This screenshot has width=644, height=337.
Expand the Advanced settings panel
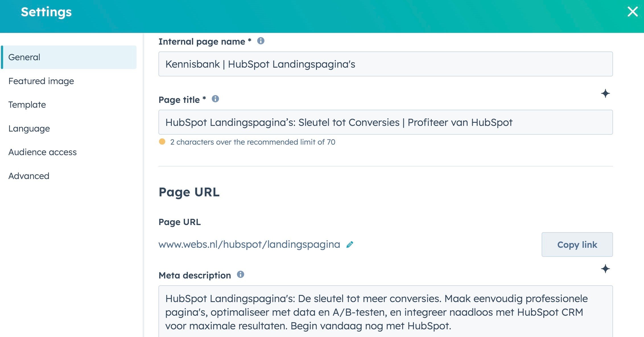(28, 175)
